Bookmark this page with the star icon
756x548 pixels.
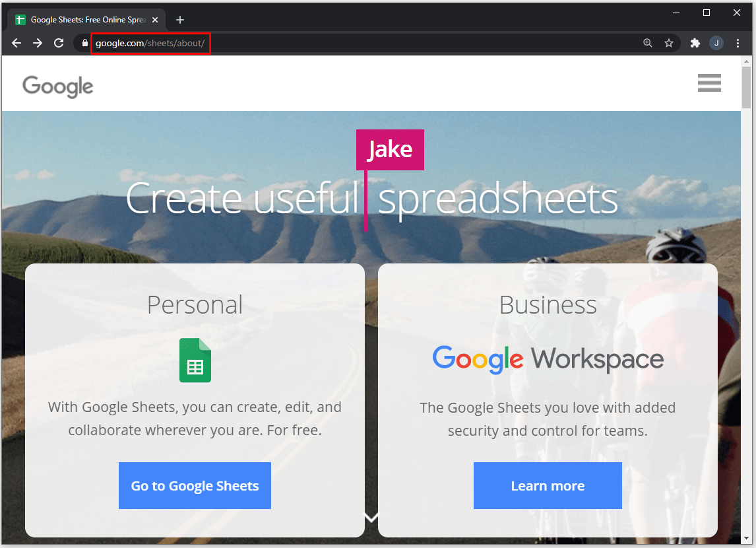[669, 43]
